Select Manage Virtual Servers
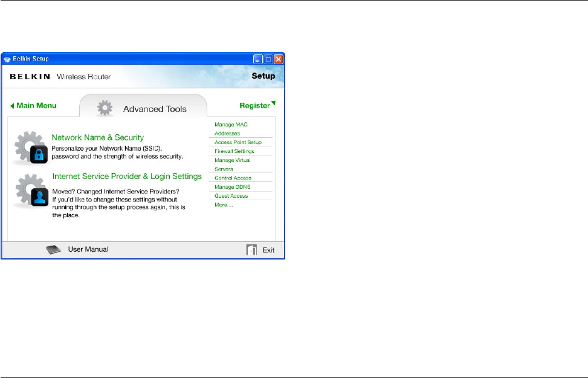Viewport: 588px width, 378px height. (232, 165)
